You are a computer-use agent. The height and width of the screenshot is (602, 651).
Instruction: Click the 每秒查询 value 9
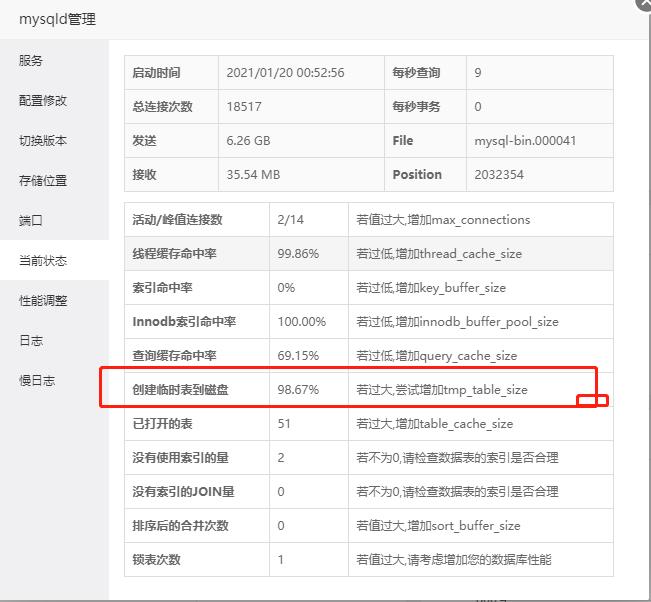pyautogui.click(x=478, y=73)
